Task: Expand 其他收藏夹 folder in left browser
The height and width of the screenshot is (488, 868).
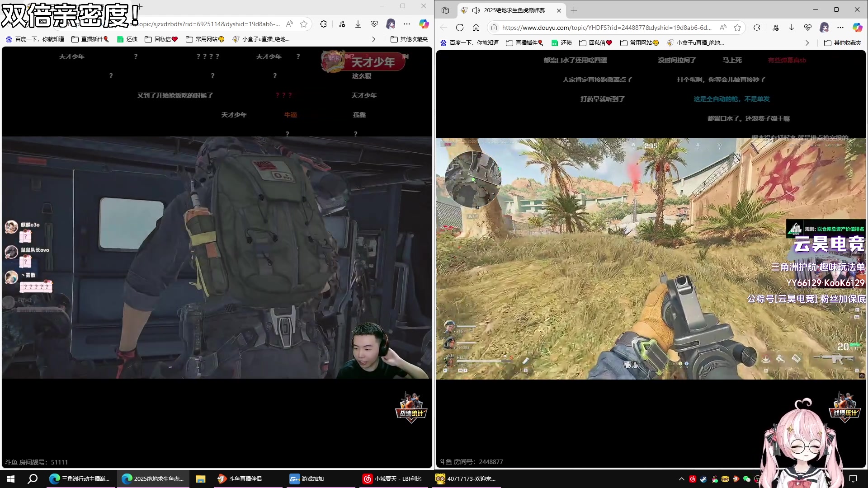Action: coord(409,39)
